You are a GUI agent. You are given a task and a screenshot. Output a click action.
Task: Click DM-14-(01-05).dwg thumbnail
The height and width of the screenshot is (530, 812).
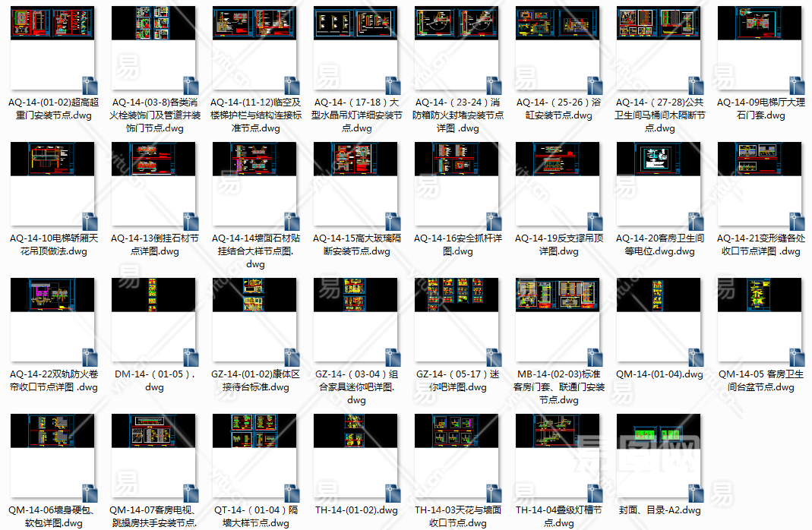tap(153, 320)
